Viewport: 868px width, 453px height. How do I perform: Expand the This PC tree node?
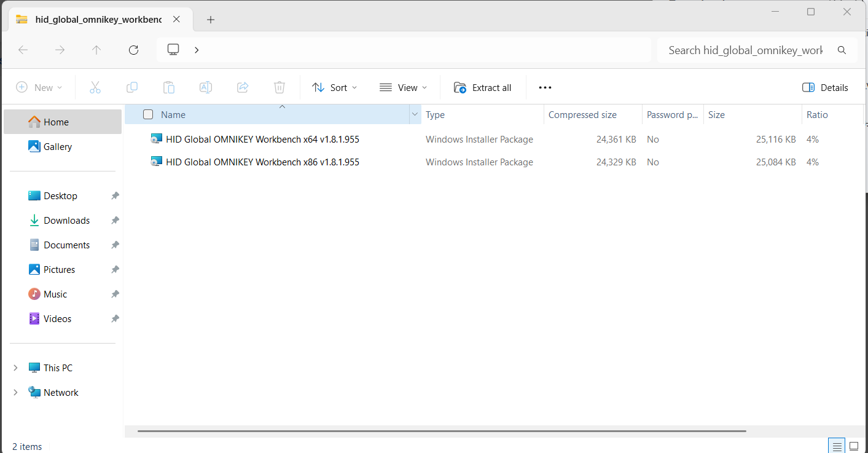[15, 368]
